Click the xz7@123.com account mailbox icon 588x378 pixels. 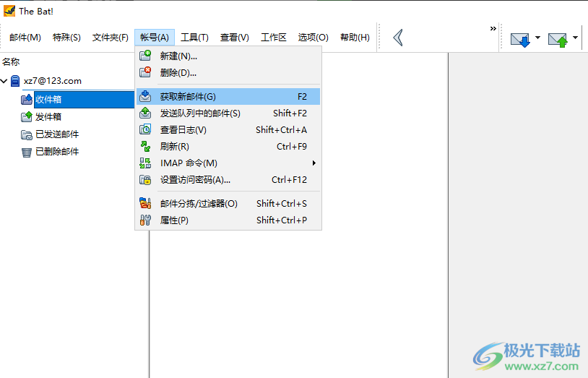click(x=15, y=81)
